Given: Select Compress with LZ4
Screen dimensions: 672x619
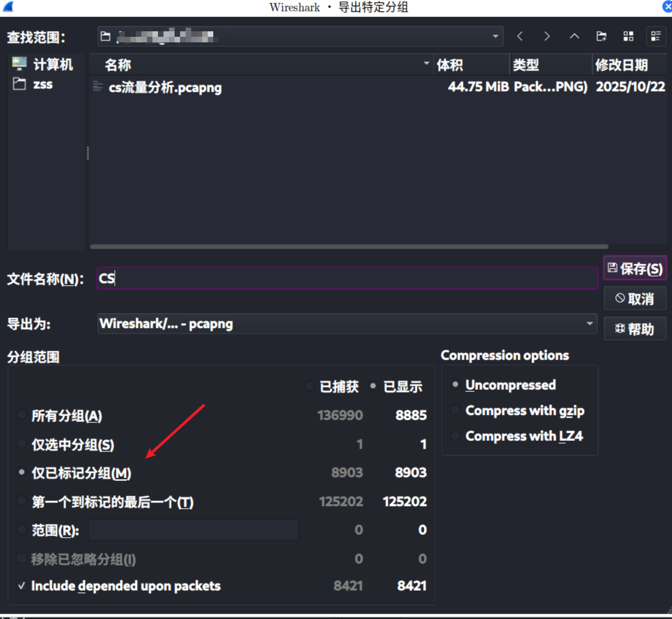Looking at the screenshot, I should 455,435.
